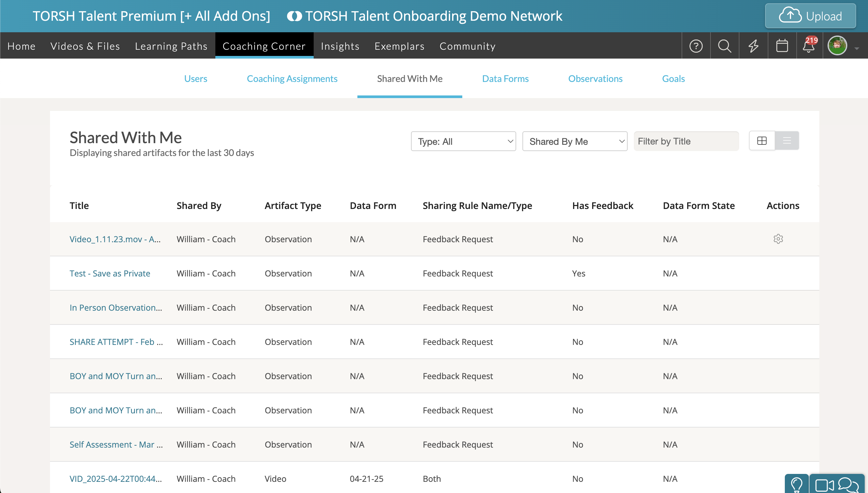Viewport: 868px width, 493px height.
Task: Click the Filter by Title field
Action: (x=686, y=141)
